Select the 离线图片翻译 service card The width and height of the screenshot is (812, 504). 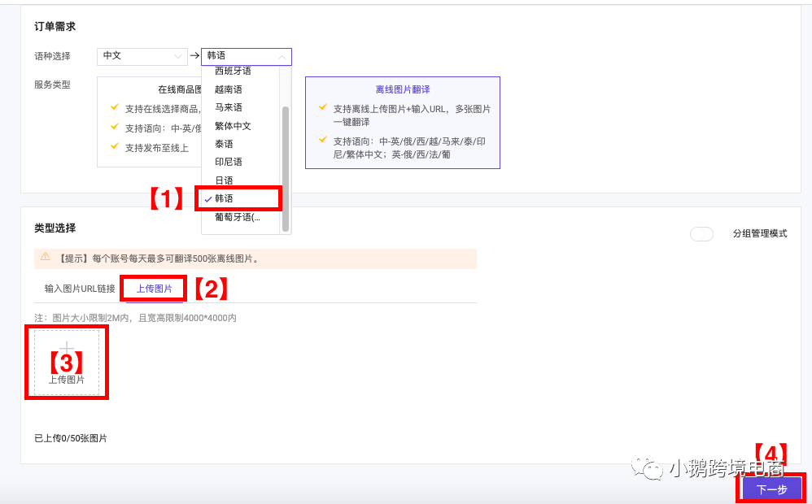pos(402,122)
